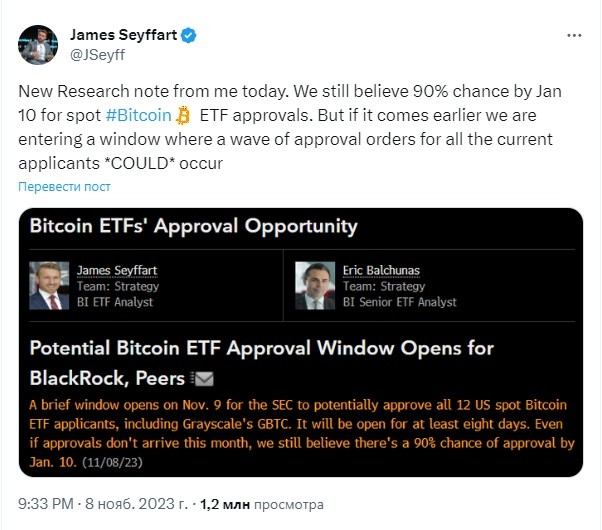Image resolution: width=602 pixels, height=530 pixels.
Task: Click Eric Balchunas analyst photo
Action: [x=315, y=285]
